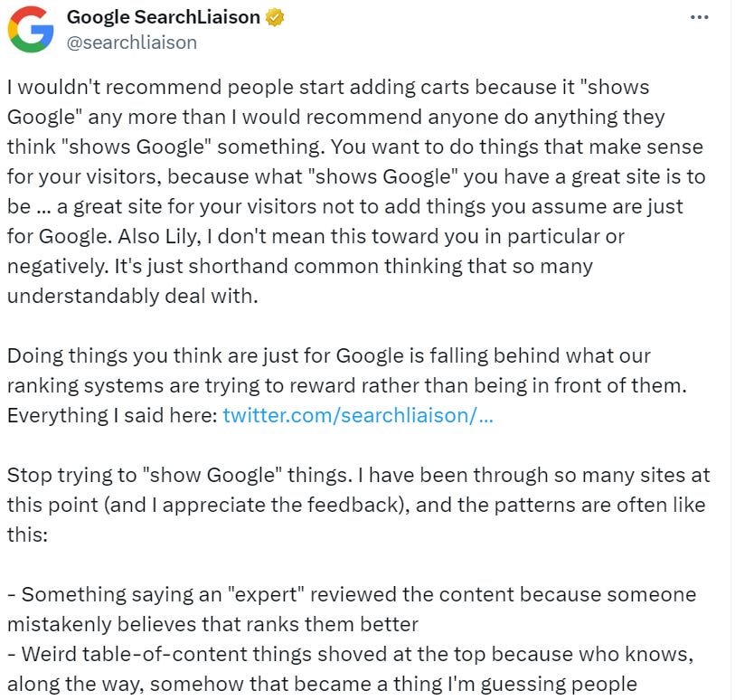Open the @searchliaison handle profile
The image size is (735, 700).
[132, 42]
